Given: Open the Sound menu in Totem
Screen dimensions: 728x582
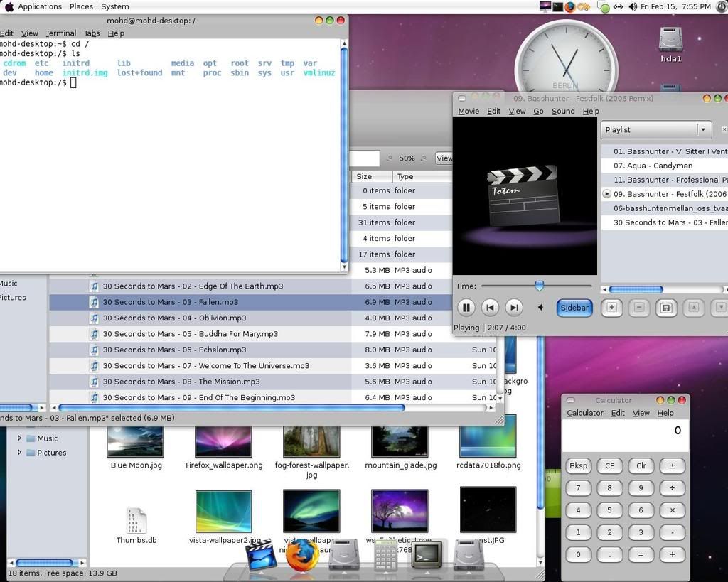Looking at the screenshot, I should [563, 111].
